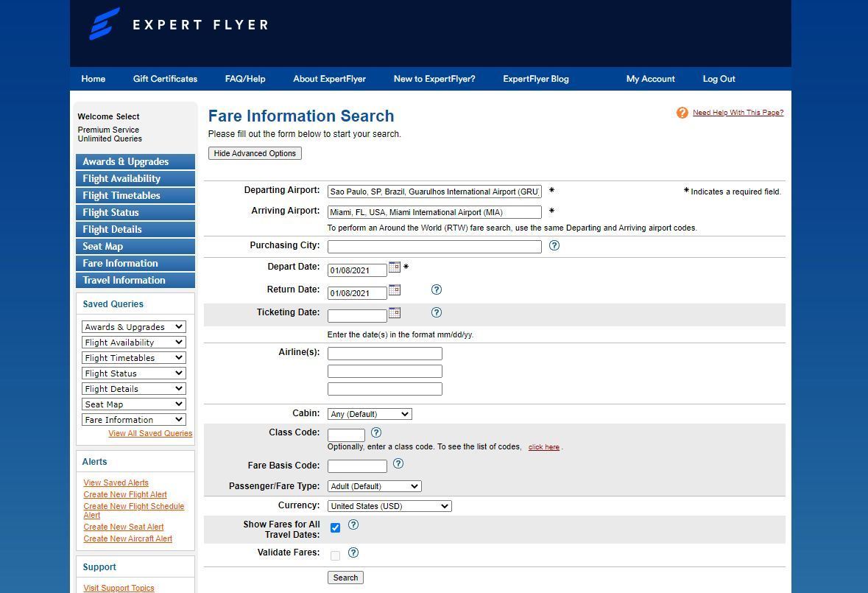Click Create New Flight Alert link
The width and height of the screenshot is (868, 593).
125,494
